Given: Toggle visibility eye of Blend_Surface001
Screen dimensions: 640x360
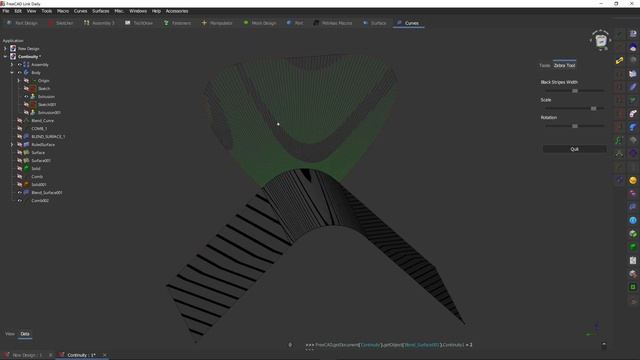Looking at the screenshot, I should click(x=20, y=193).
